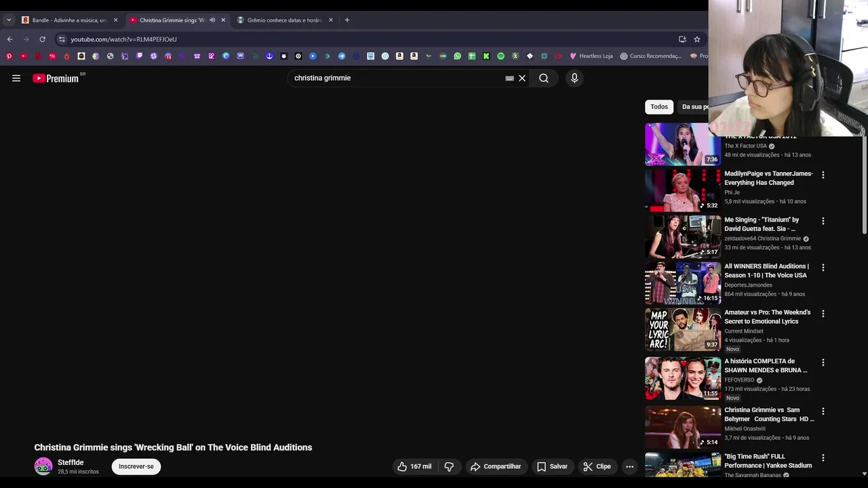Open options menu for All WINNERS Blind Auditions
This screenshot has height=488, width=868.
pyautogui.click(x=823, y=268)
